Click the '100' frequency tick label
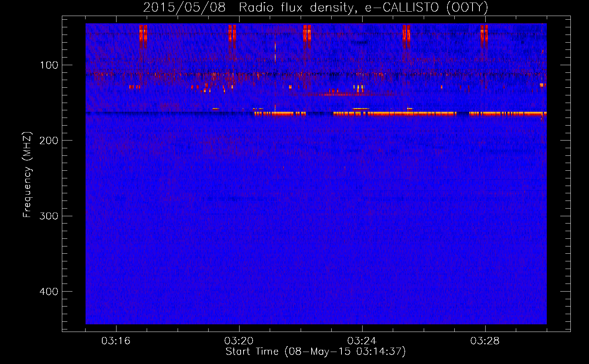589x364 pixels. 49,65
